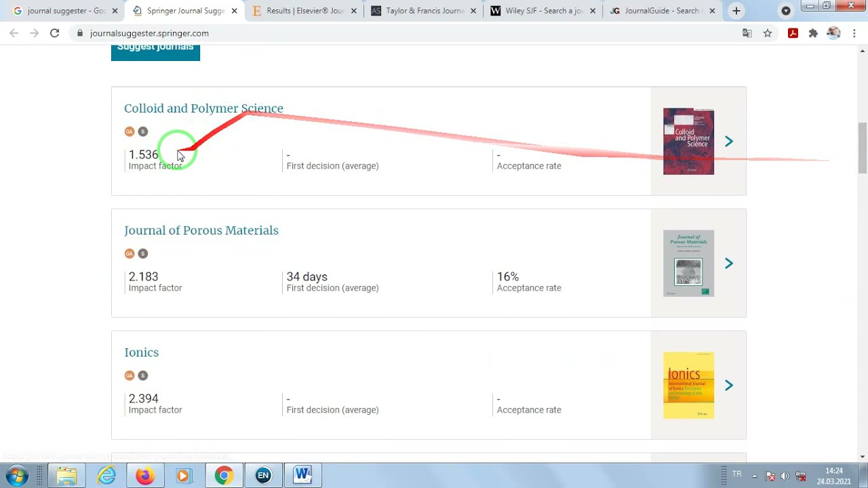The height and width of the screenshot is (488, 868).
Task: Click Journal of Porous Materials cover thumbnail
Action: (x=688, y=263)
